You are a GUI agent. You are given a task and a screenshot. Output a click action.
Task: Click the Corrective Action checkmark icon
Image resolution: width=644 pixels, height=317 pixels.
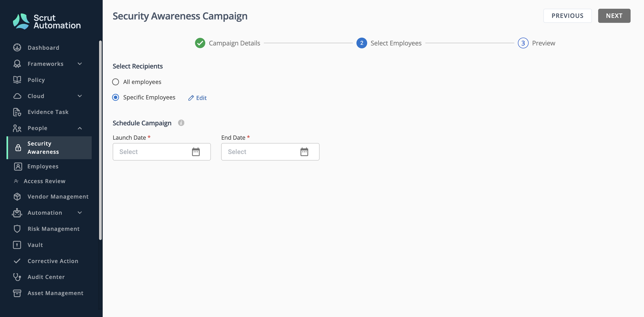pos(17,261)
